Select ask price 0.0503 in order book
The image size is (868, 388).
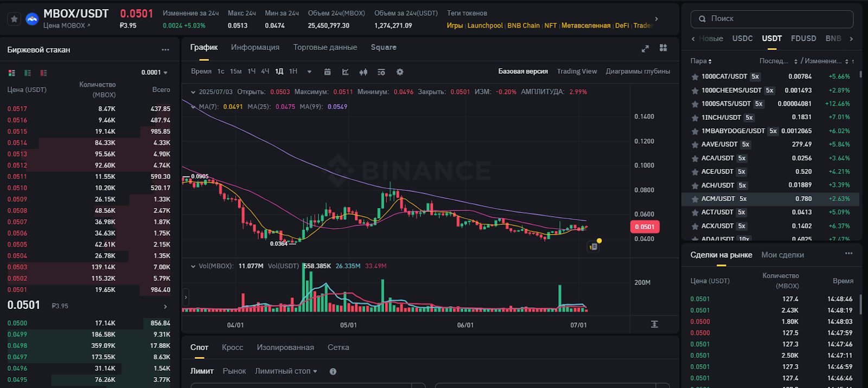click(x=17, y=267)
